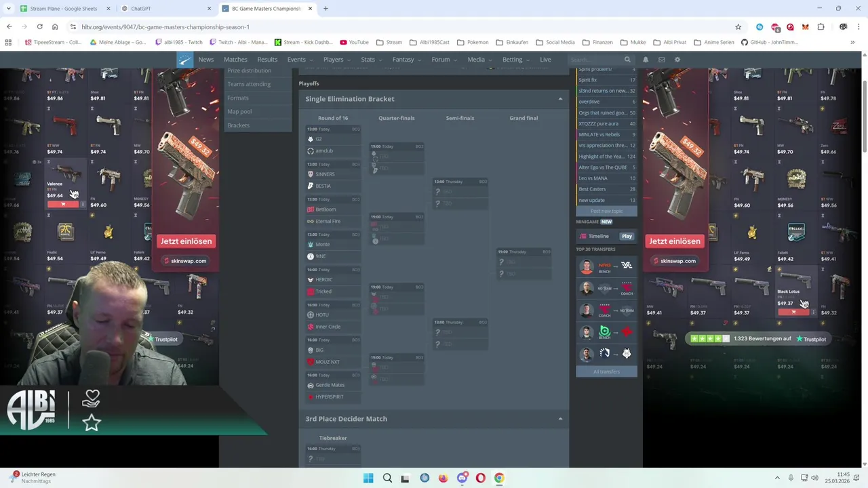
Task: Open Opera from the taskbar
Action: tap(480, 478)
